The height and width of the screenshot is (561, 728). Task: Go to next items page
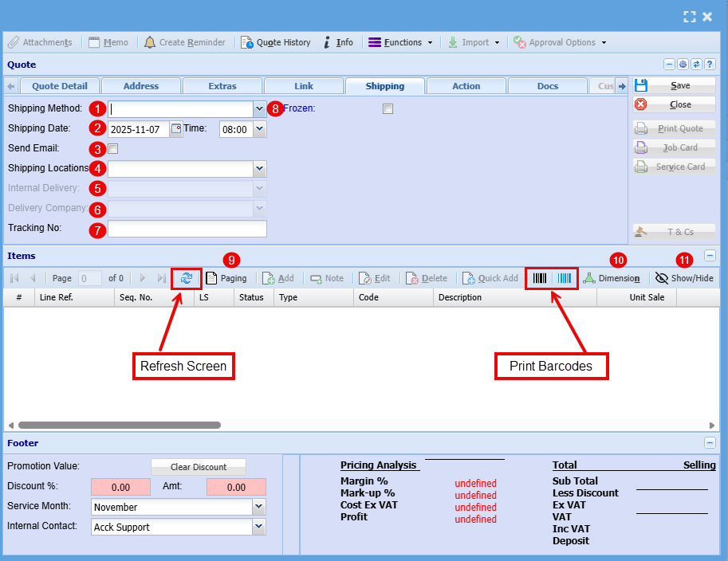[x=143, y=278]
